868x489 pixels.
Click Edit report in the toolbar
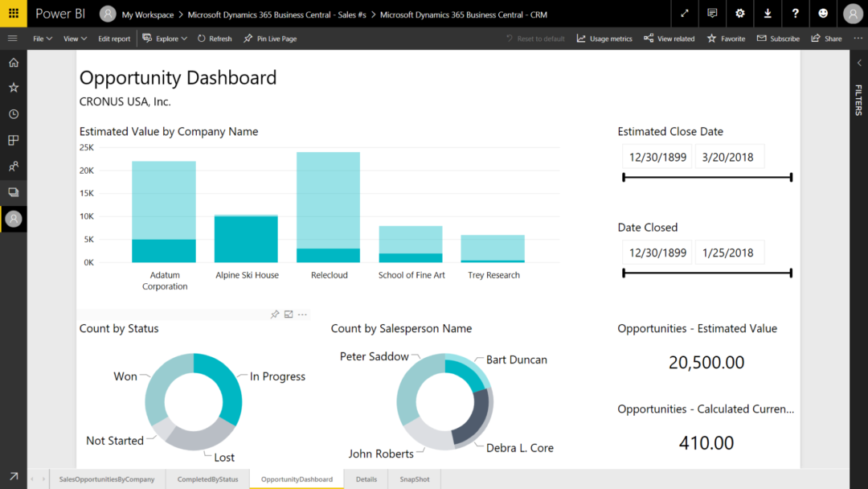coord(113,38)
